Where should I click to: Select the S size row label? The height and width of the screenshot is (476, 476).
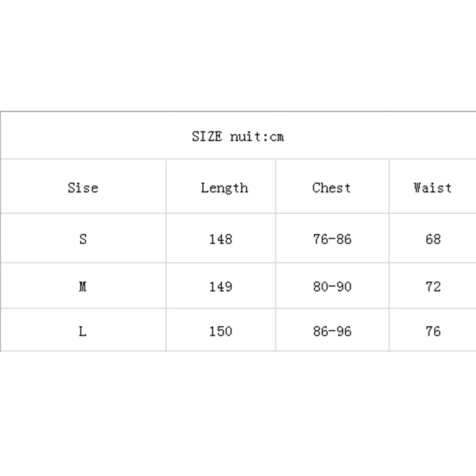83,239
